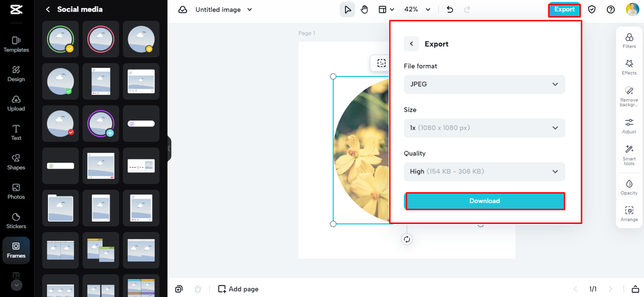Click the redo arrow icon
This screenshot has height=297, width=644.
(467, 10)
